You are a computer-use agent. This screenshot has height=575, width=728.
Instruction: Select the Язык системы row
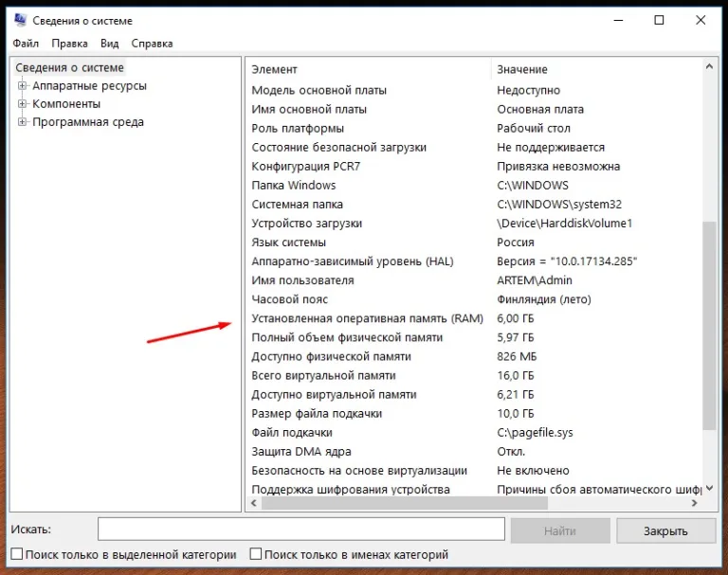coord(474,243)
